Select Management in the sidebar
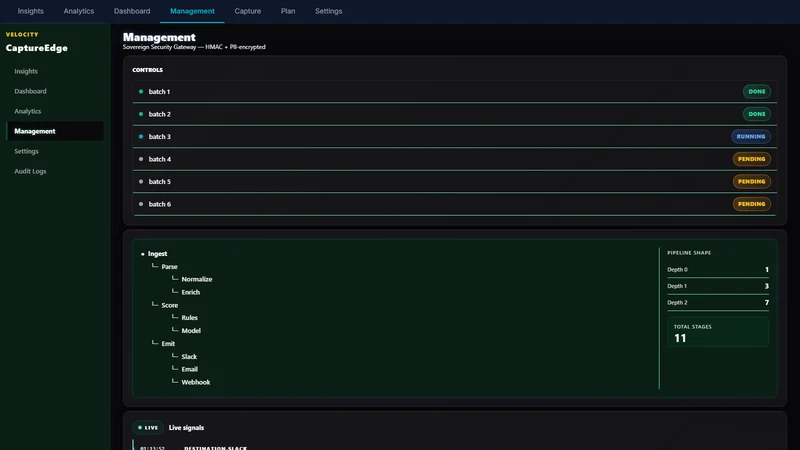Viewport: 800px width, 450px height. click(x=55, y=131)
